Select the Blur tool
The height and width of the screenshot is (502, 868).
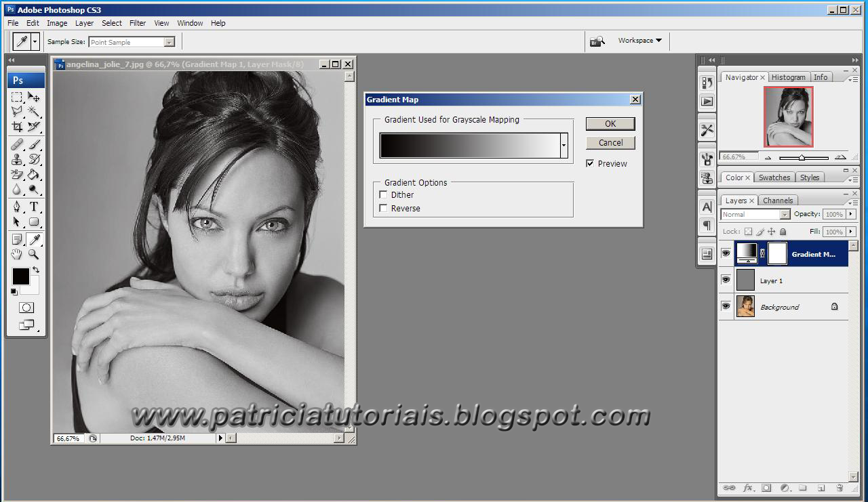point(18,189)
